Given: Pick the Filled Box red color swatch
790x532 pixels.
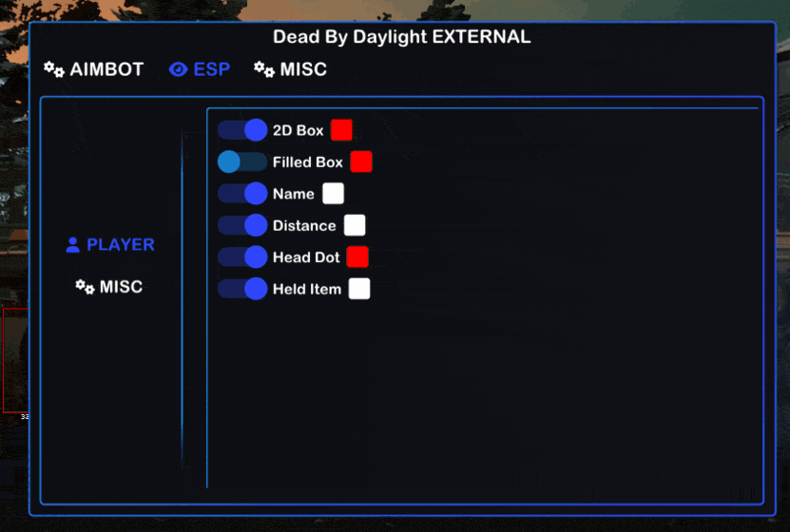Looking at the screenshot, I should [361, 161].
